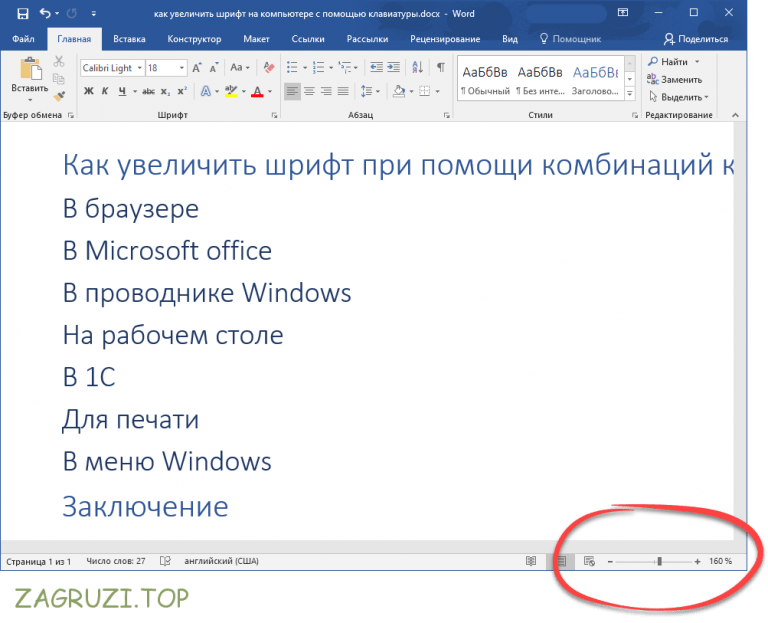Screen dimensions: 768x623
Task: Undo the last action
Action: click(45, 13)
